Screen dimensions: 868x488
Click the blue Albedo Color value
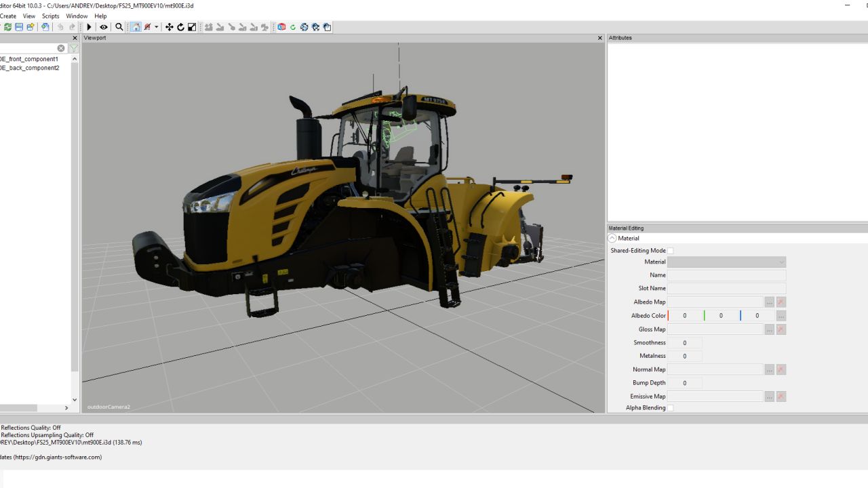tap(757, 315)
